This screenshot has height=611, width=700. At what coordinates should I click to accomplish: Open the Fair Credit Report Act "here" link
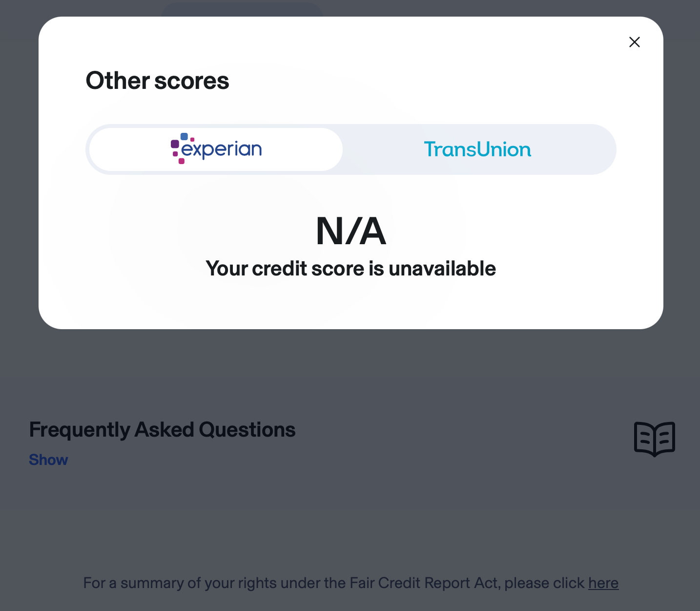(x=603, y=583)
